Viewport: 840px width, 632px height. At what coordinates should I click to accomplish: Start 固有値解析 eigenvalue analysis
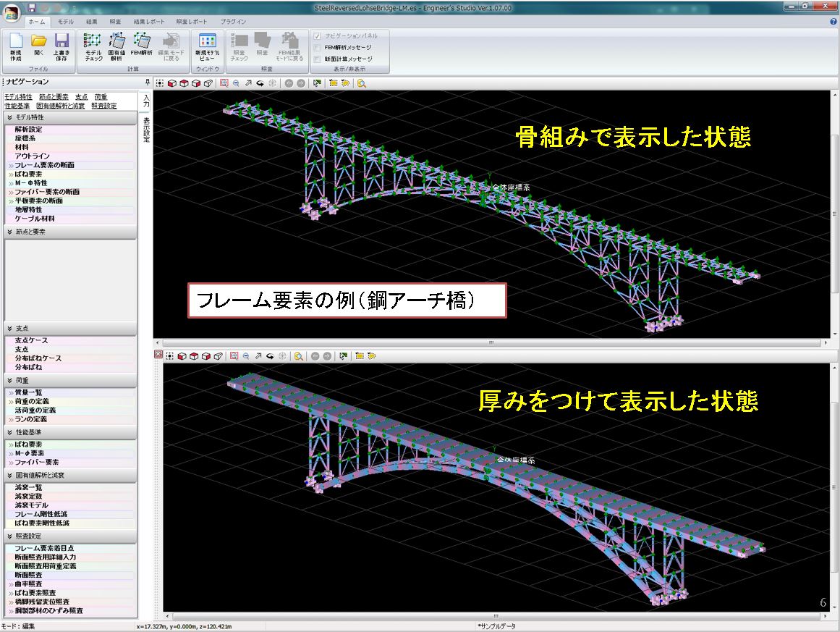click(x=116, y=46)
